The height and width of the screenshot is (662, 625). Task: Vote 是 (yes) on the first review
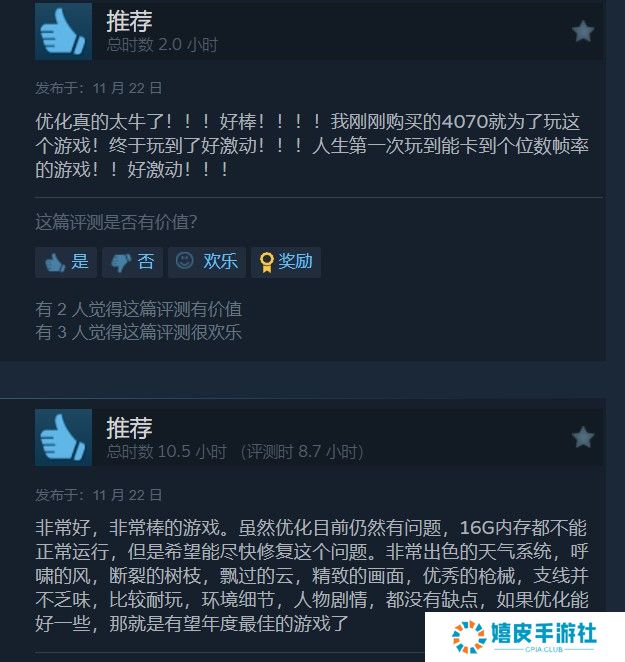pos(66,262)
